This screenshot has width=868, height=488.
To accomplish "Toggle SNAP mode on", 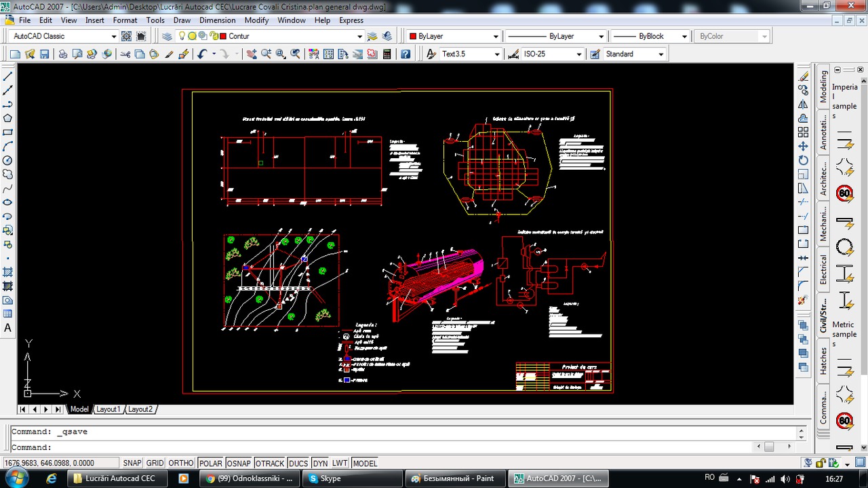I will (x=132, y=463).
